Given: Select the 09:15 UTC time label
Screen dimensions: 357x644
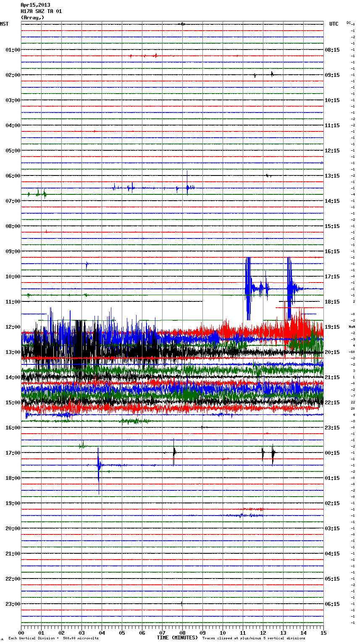Looking at the screenshot, I should pos(332,75).
